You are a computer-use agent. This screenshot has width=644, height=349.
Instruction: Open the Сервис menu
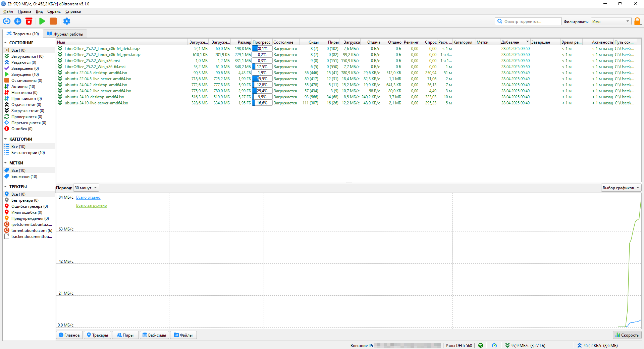(x=54, y=11)
